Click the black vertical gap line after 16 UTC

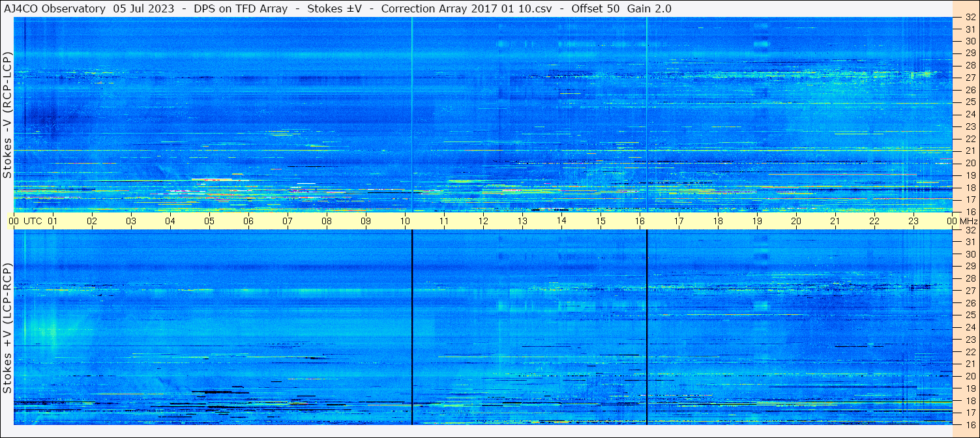coord(647,327)
